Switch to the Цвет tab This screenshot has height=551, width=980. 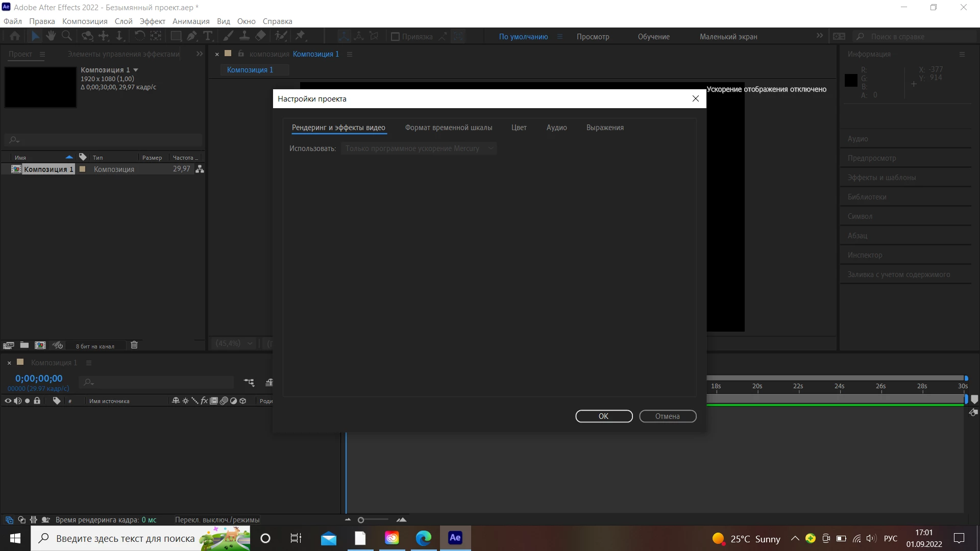519,128
